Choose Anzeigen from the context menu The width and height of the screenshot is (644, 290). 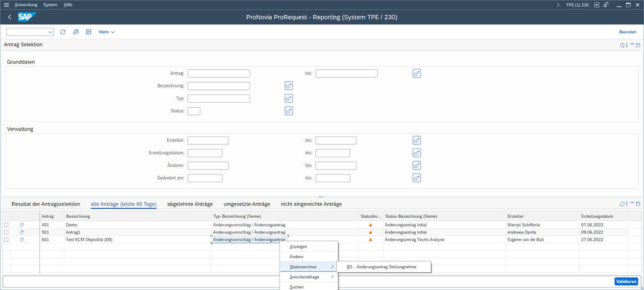point(308,247)
